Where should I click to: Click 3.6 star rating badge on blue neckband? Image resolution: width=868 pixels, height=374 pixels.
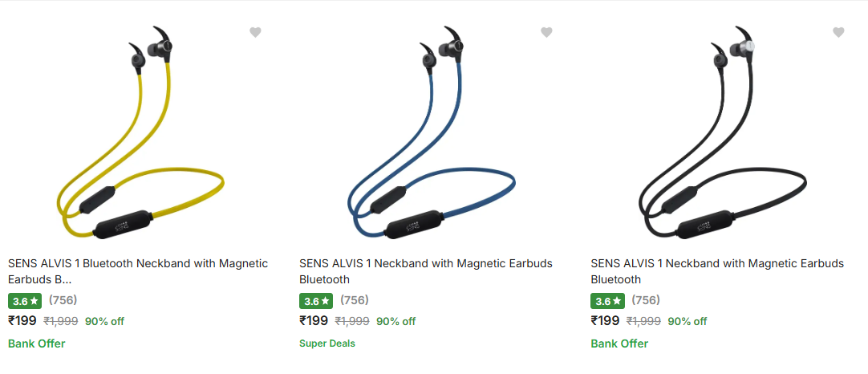tap(317, 301)
